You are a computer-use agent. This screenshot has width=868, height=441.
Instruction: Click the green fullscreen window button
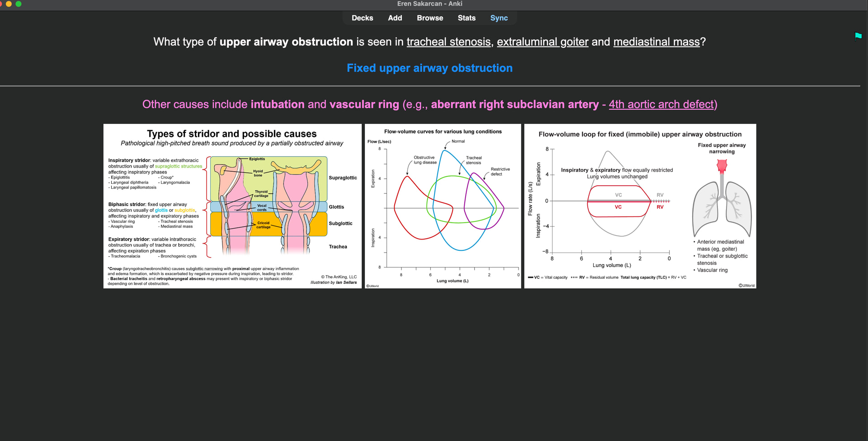19,4
